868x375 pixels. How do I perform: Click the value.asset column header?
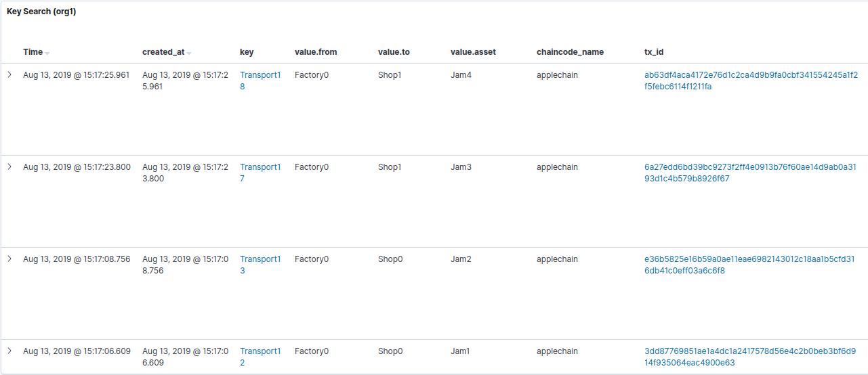pos(473,52)
